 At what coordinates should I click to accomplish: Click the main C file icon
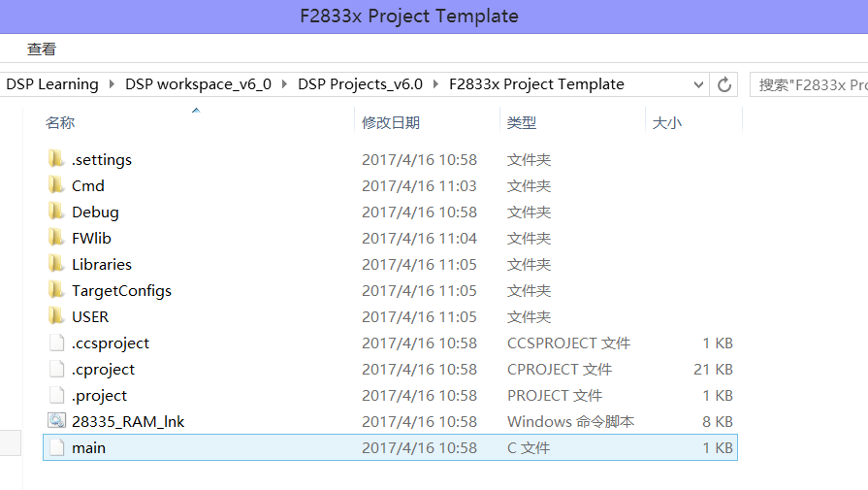[x=56, y=447]
